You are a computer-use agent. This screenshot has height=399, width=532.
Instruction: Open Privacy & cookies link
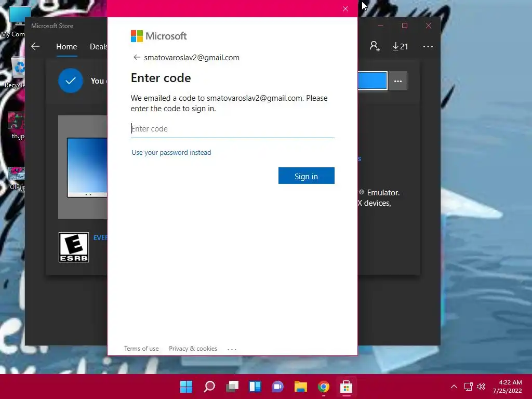[193, 349]
